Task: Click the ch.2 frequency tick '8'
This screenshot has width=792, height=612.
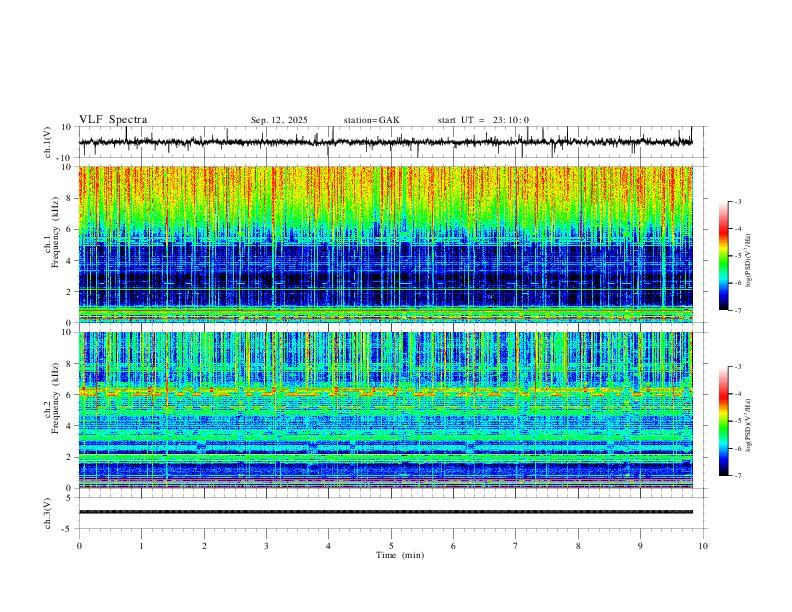Action: pos(69,364)
